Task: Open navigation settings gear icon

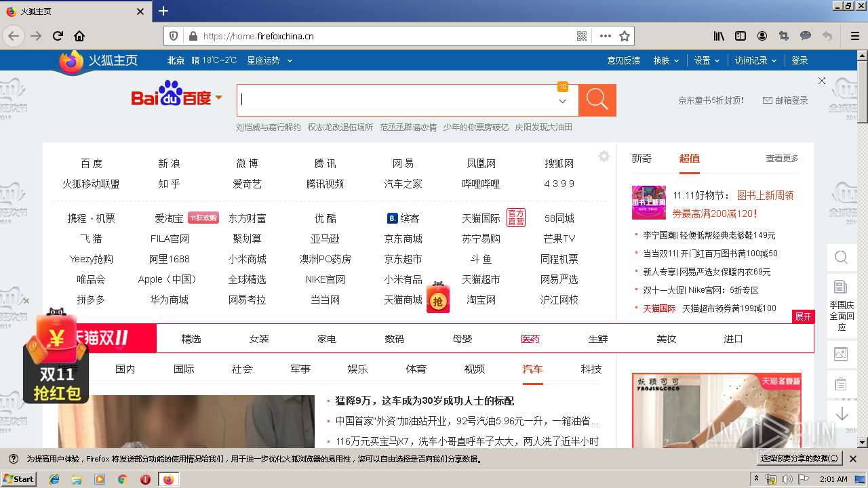Action: (x=604, y=157)
